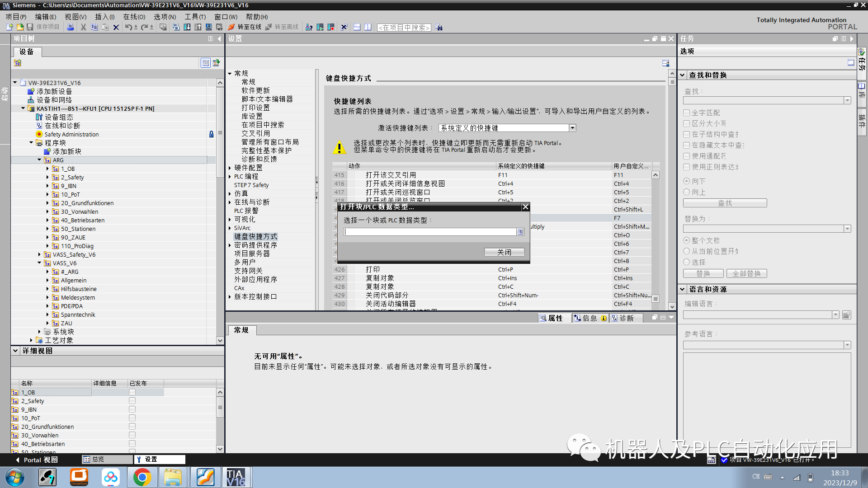Click the Replace all button

(x=746, y=274)
